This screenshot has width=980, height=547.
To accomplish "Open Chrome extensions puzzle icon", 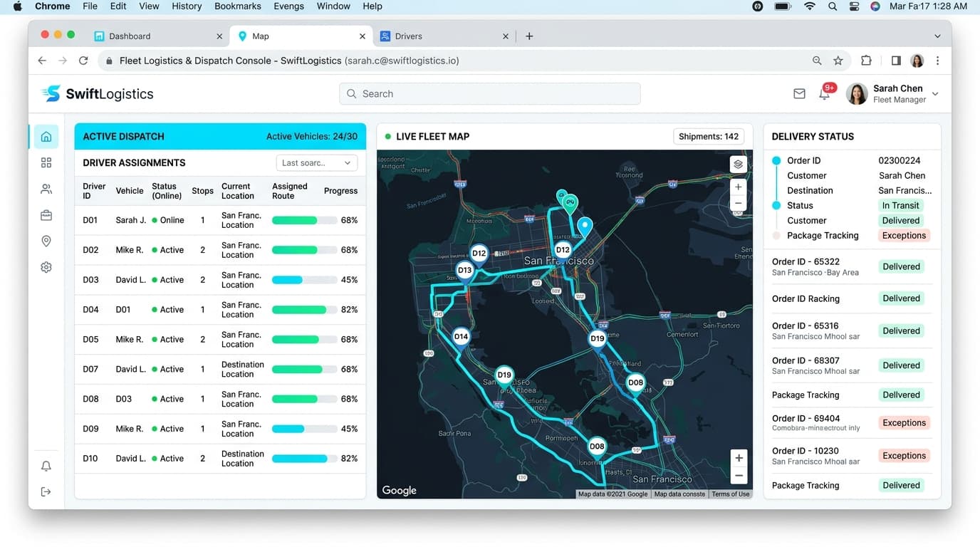I will click(x=866, y=61).
